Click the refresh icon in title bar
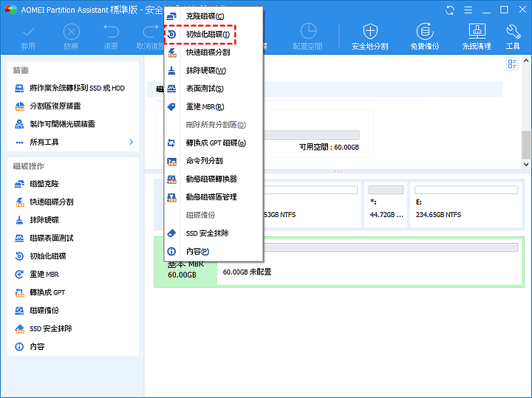Image resolution: width=532 pixels, height=398 pixels. coord(450,10)
